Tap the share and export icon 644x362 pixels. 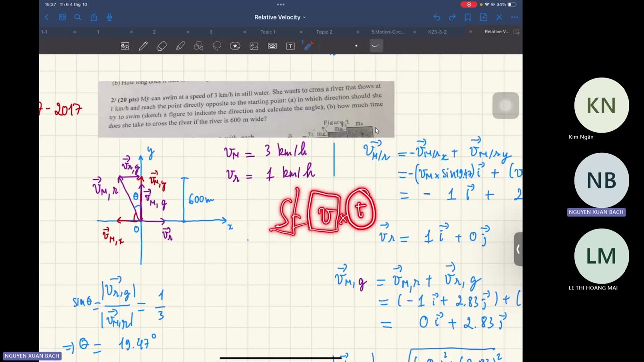(x=94, y=17)
